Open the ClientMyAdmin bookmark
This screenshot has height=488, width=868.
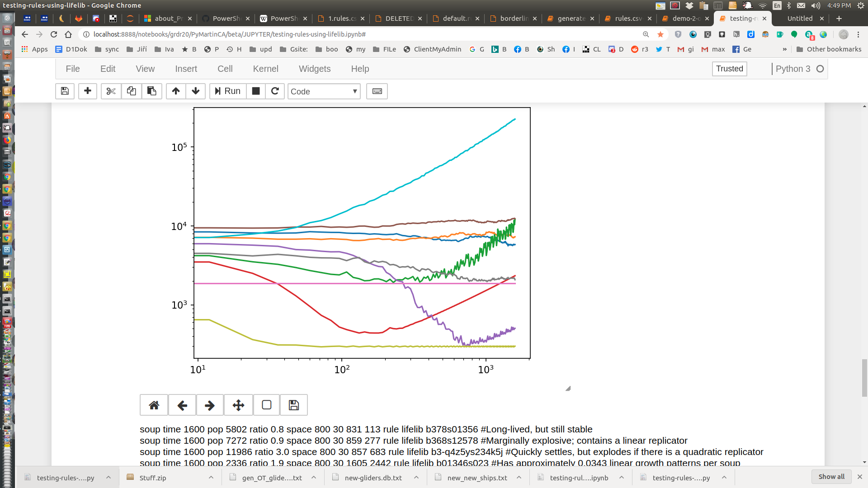click(432, 49)
